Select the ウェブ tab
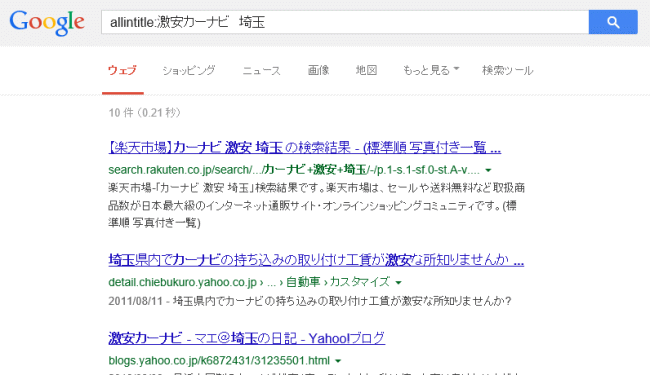The height and width of the screenshot is (375, 650). (122, 70)
